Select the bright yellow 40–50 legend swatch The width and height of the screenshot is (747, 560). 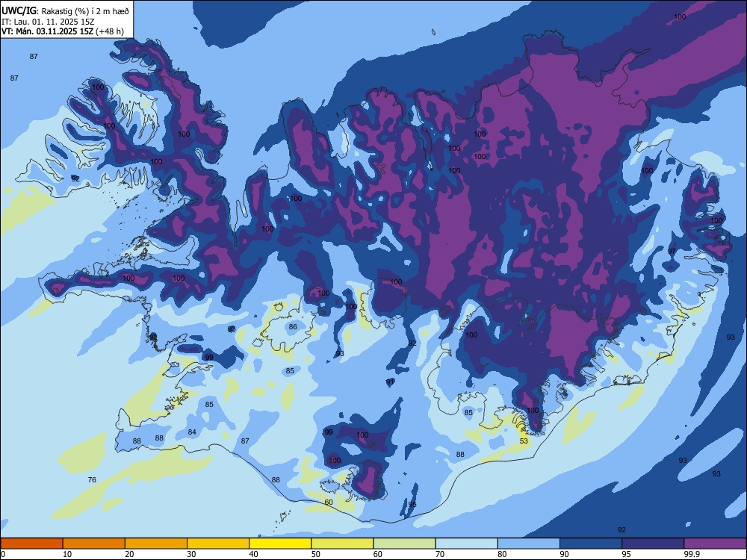(280, 544)
